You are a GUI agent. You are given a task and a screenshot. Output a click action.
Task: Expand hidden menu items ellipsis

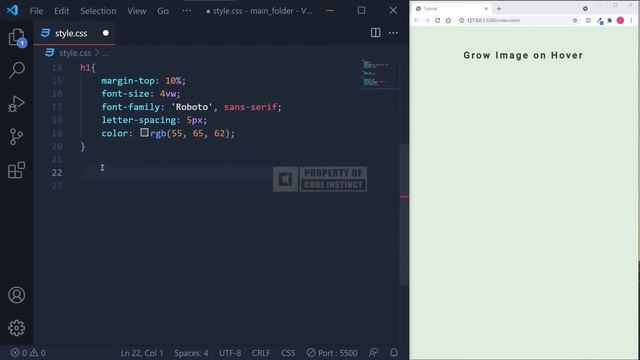pyautogui.click(x=187, y=11)
